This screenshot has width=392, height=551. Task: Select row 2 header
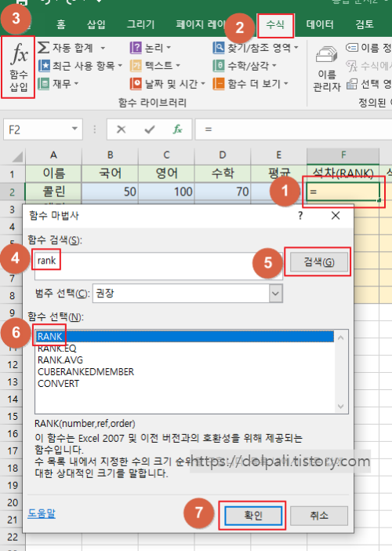coord(13,192)
